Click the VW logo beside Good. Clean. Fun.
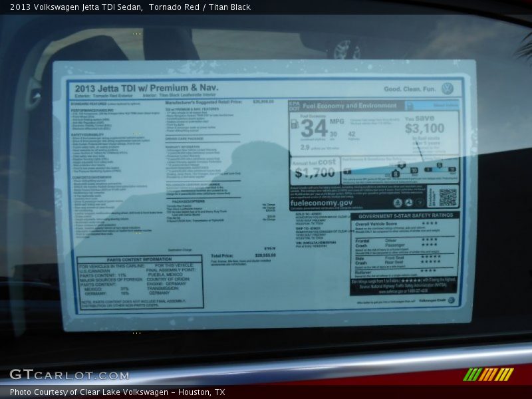The image size is (532, 399). 448,88
